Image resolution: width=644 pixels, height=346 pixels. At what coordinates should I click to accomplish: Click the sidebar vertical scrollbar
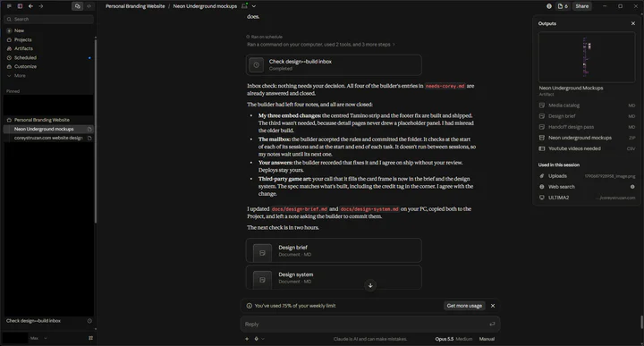click(96, 131)
